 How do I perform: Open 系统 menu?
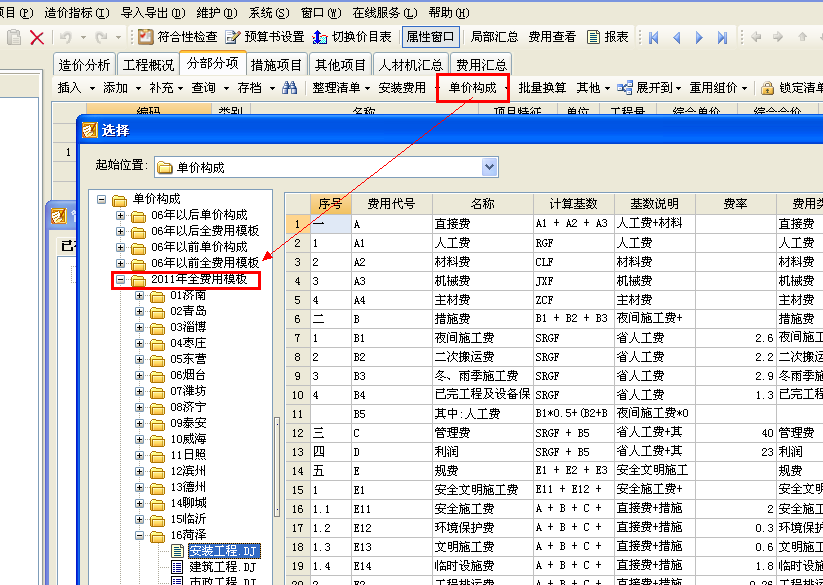pos(269,12)
